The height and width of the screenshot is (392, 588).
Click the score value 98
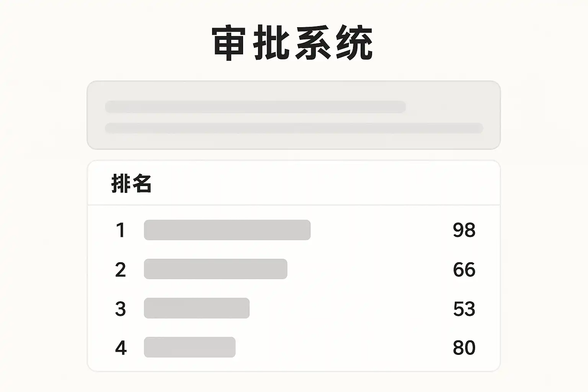464,230
